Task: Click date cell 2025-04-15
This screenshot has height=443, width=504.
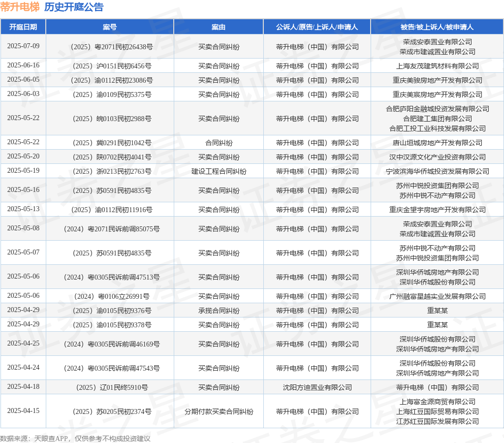Action: [23, 411]
